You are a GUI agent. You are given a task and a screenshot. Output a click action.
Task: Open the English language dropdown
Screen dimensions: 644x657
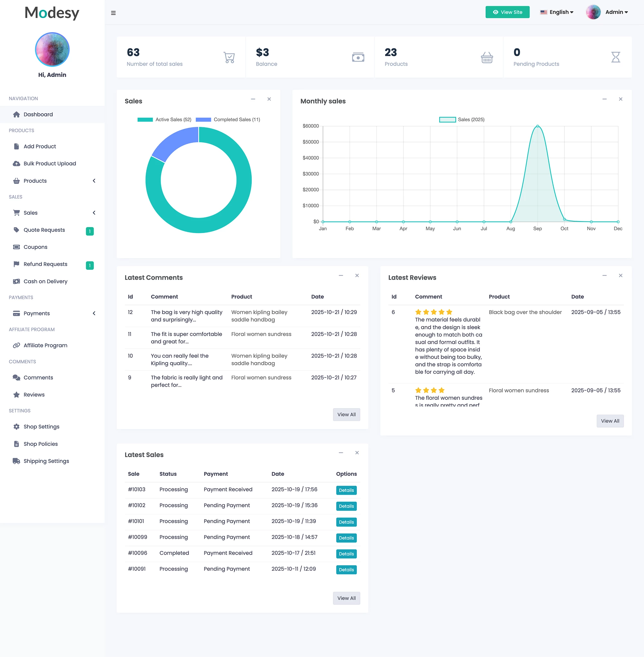[x=557, y=12]
